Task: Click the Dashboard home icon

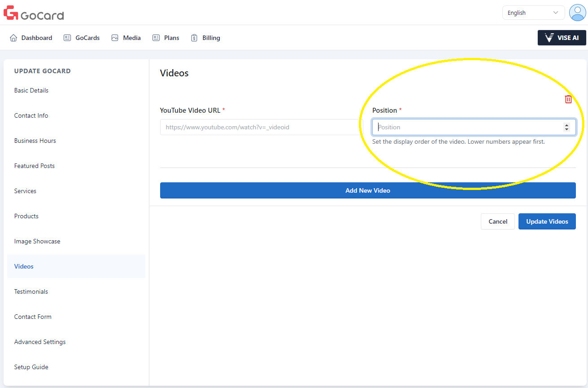Action: tap(13, 38)
